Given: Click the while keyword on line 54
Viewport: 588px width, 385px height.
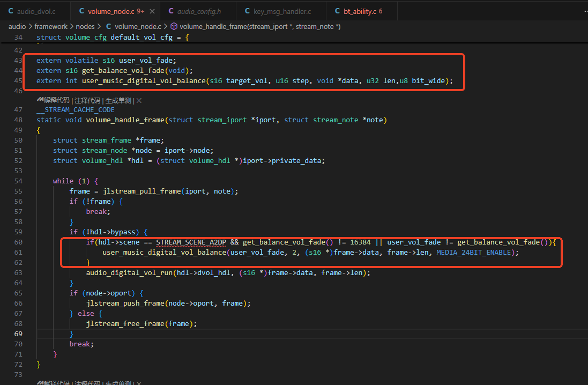Looking at the screenshot, I should pos(63,181).
